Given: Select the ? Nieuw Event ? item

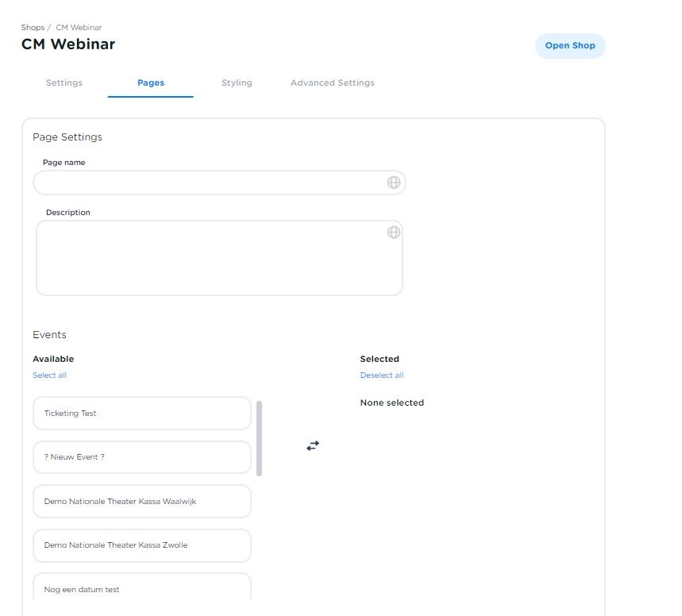Looking at the screenshot, I should (142, 457).
